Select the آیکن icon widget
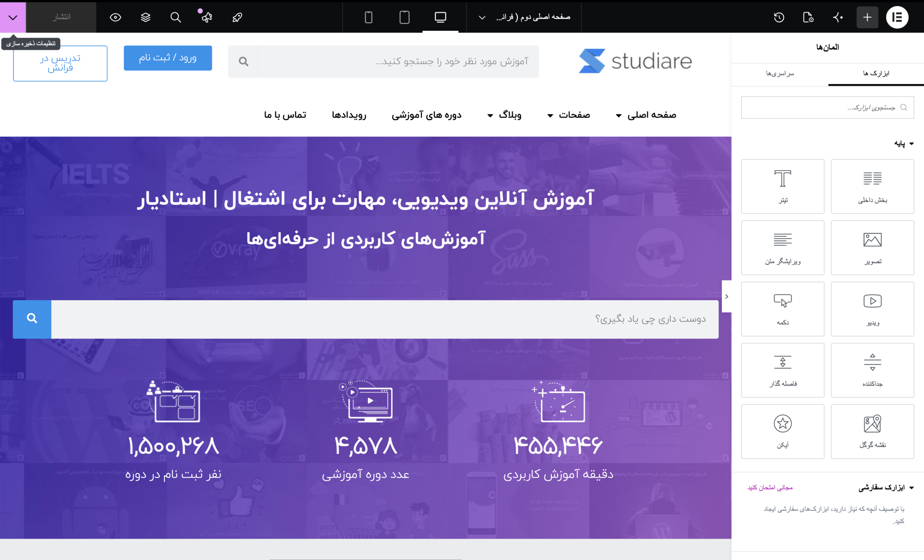This screenshot has width=924, height=560. [783, 432]
